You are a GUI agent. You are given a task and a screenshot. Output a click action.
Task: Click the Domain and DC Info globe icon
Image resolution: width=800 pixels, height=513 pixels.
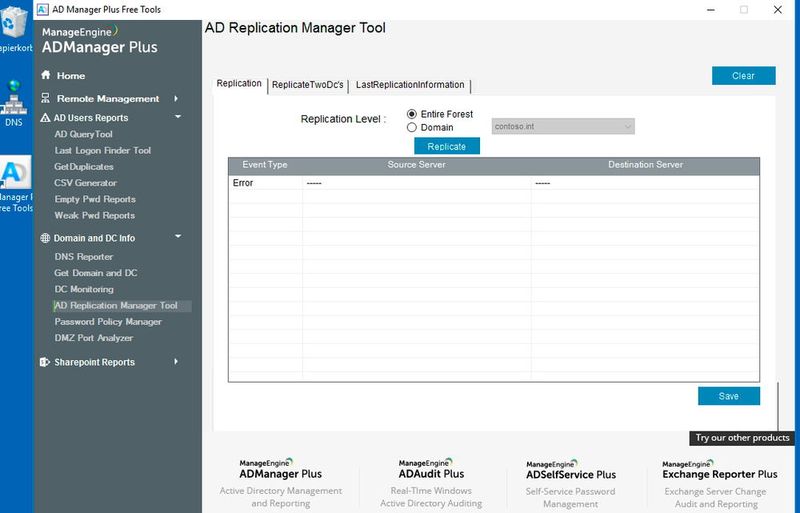click(x=45, y=238)
